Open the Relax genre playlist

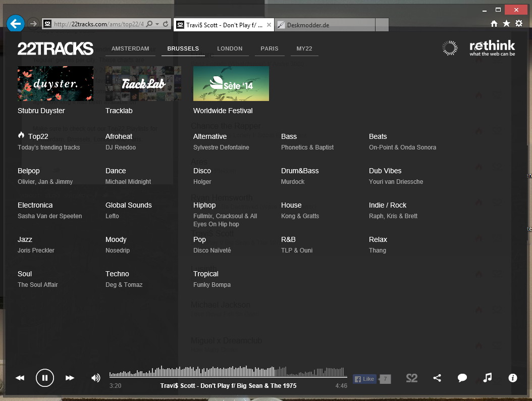378,239
